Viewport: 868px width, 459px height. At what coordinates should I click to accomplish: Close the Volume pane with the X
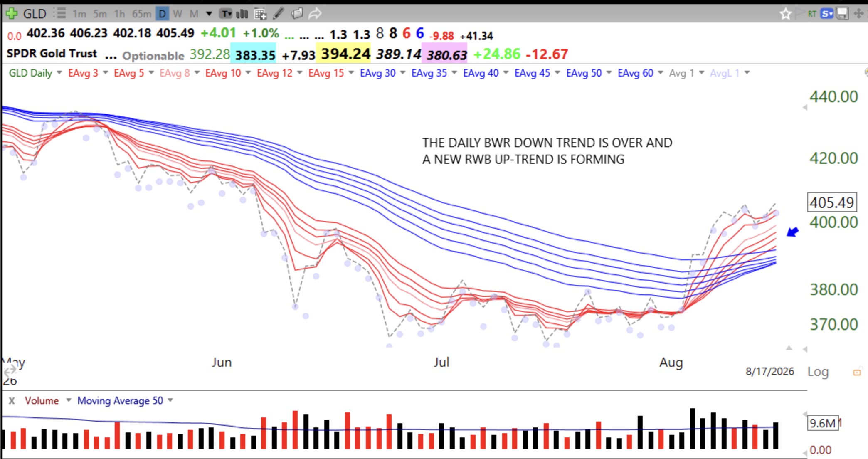pyautogui.click(x=12, y=401)
